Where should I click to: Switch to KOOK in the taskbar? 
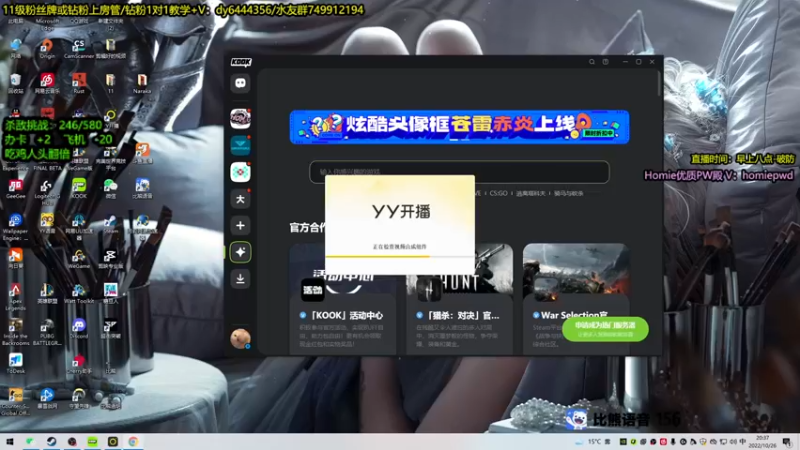coord(92,441)
